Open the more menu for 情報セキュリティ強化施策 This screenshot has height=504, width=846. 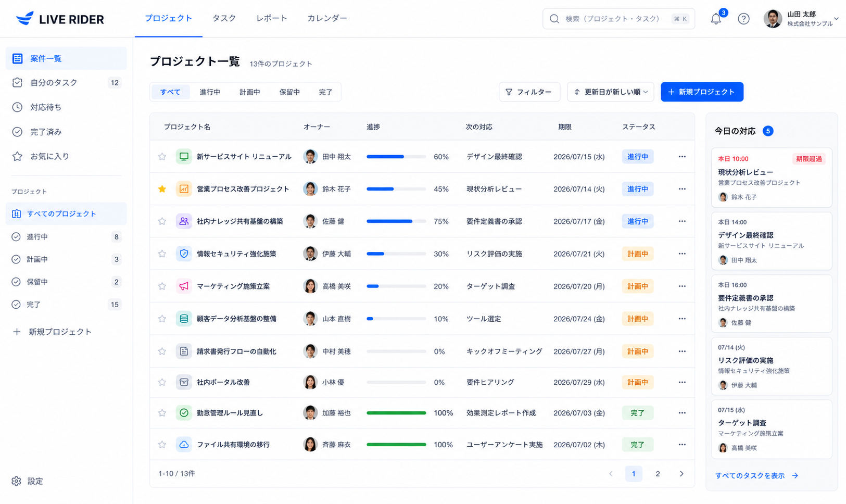(682, 254)
